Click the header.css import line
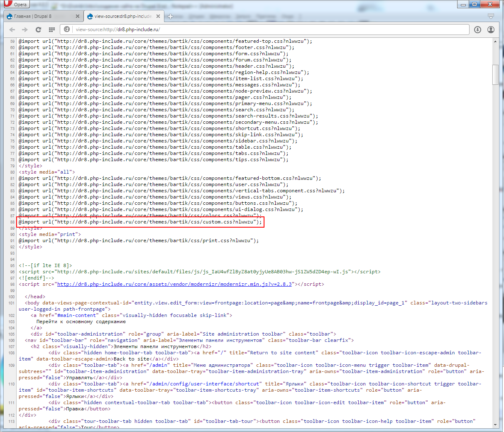The height and width of the screenshot is (432, 504). pos(156,66)
